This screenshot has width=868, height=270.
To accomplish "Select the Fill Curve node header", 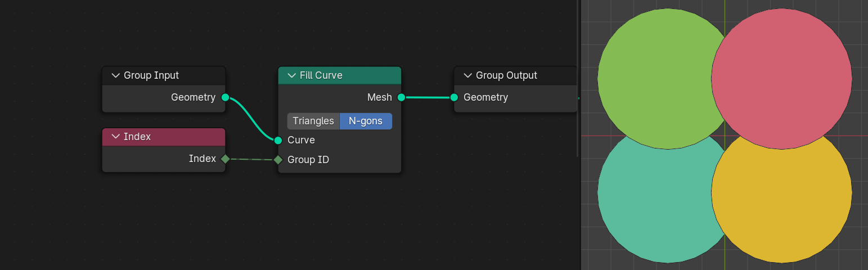I will coord(340,75).
